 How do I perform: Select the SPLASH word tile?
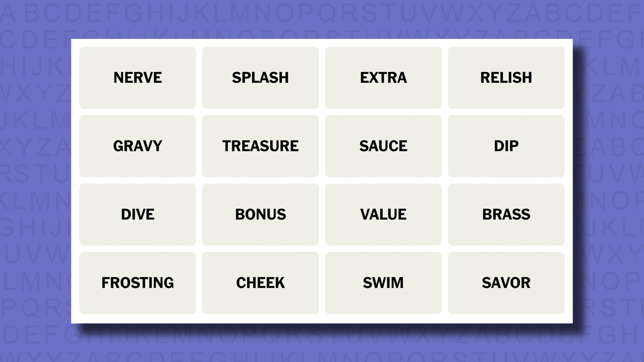pyautogui.click(x=261, y=77)
